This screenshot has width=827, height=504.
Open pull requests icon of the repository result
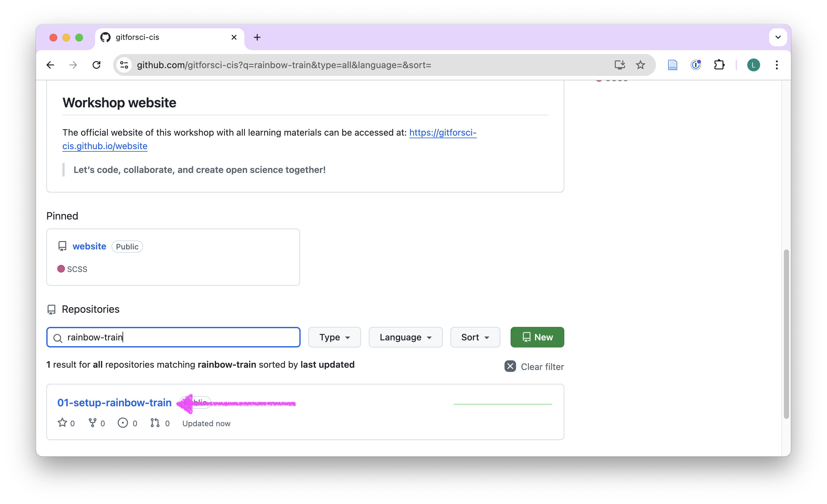[155, 423]
